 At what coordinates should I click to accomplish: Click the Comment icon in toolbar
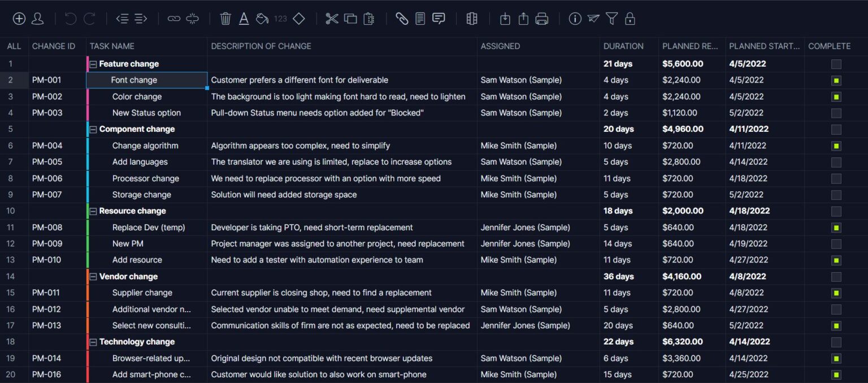pos(439,18)
